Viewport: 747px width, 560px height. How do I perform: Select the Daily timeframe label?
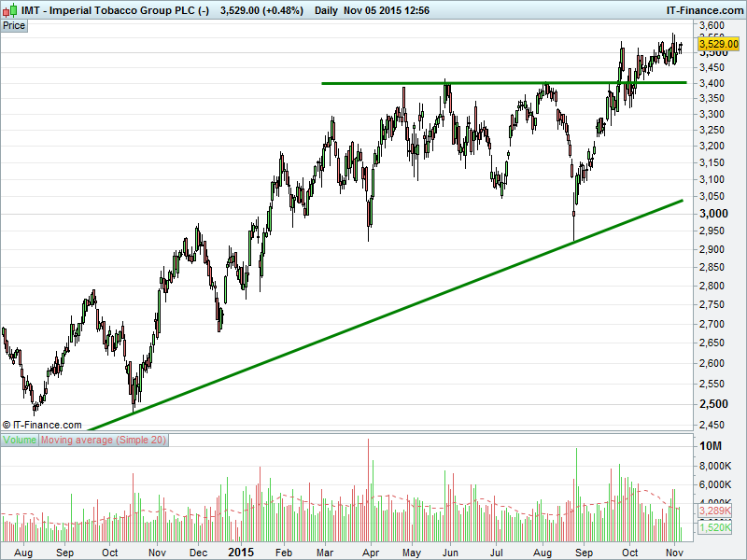coord(327,9)
